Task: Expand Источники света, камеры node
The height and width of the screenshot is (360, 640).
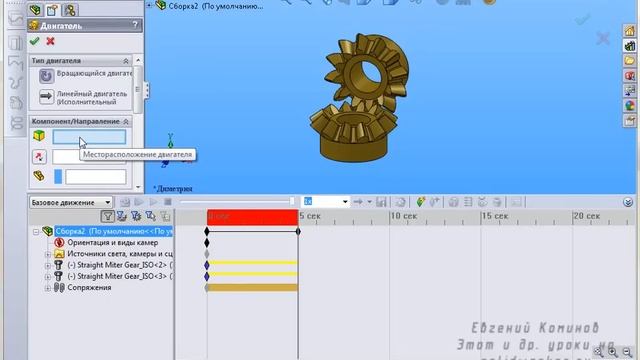Action: [48, 254]
